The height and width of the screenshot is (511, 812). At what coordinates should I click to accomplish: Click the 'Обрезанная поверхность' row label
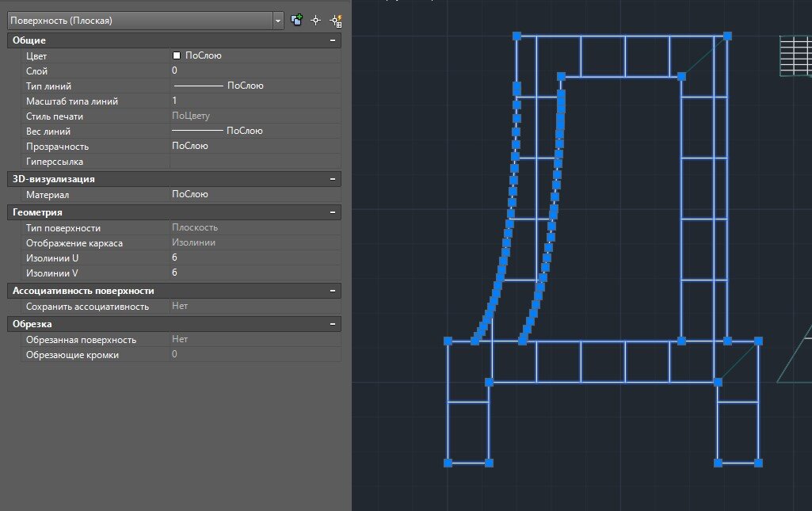click(x=81, y=340)
